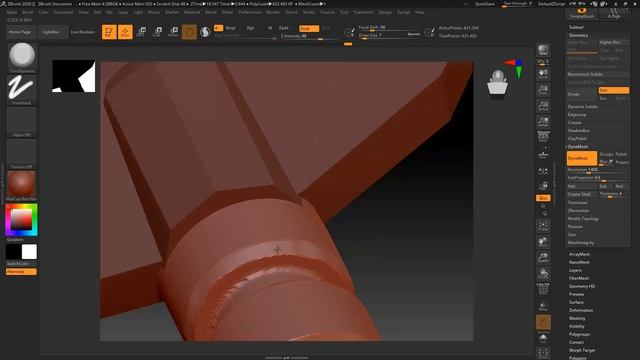Enable Zsub sculpting mode
The width and height of the screenshot is (640, 360).
click(309, 29)
